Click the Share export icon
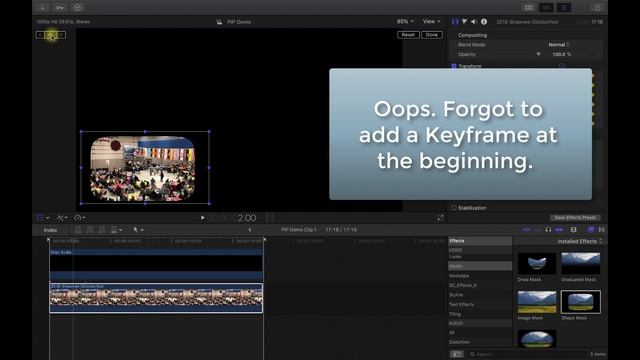640x360 pixels. click(597, 7)
